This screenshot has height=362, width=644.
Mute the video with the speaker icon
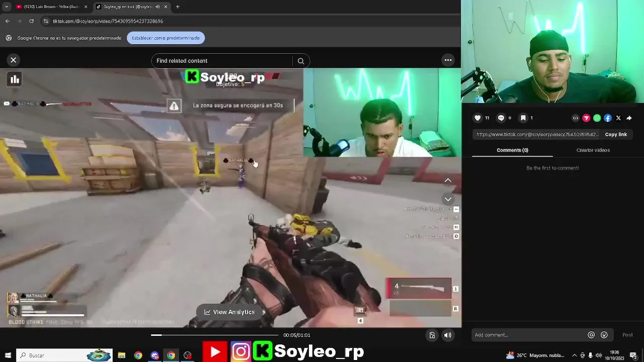[x=448, y=335]
